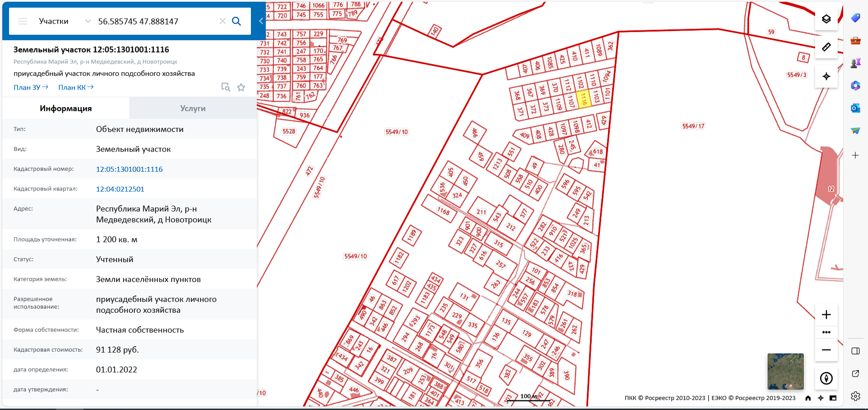Click the blue magnifier search icon

click(x=236, y=21)
